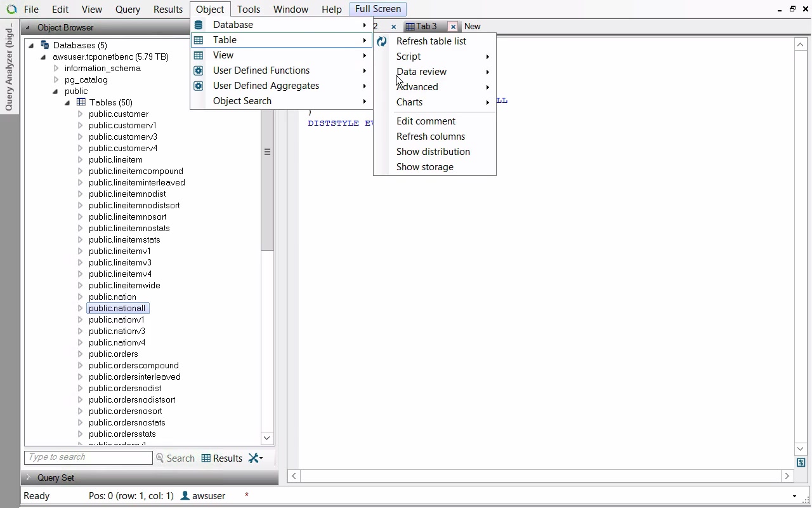Screen dimensions: 812x508
Task: Click the View submenu grid icon
Action: pyautogui.click(x=199, y=55)
